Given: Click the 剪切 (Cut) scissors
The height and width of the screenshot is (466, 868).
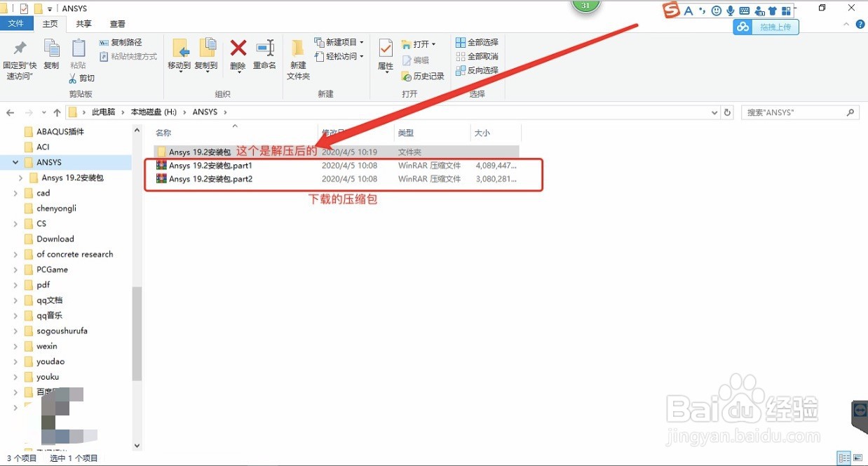Looking at the screenshot, I should (x=81, y=78).
